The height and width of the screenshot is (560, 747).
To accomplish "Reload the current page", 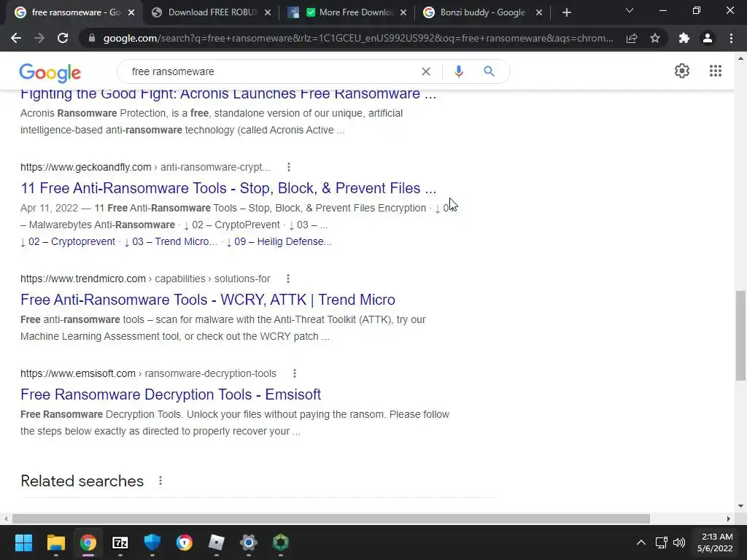I will click(63, 38).
